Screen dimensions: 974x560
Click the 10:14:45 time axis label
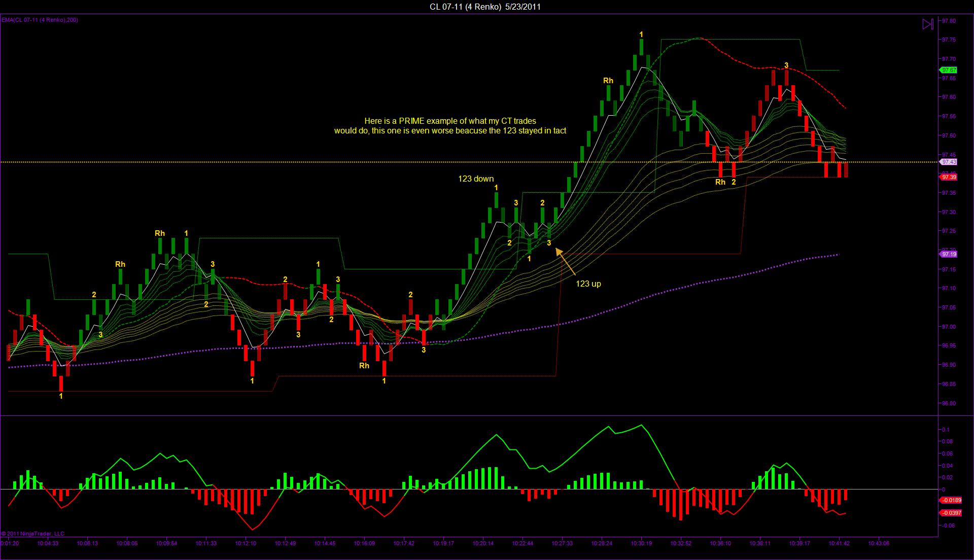pyautogui.click(x=325, y=543)
